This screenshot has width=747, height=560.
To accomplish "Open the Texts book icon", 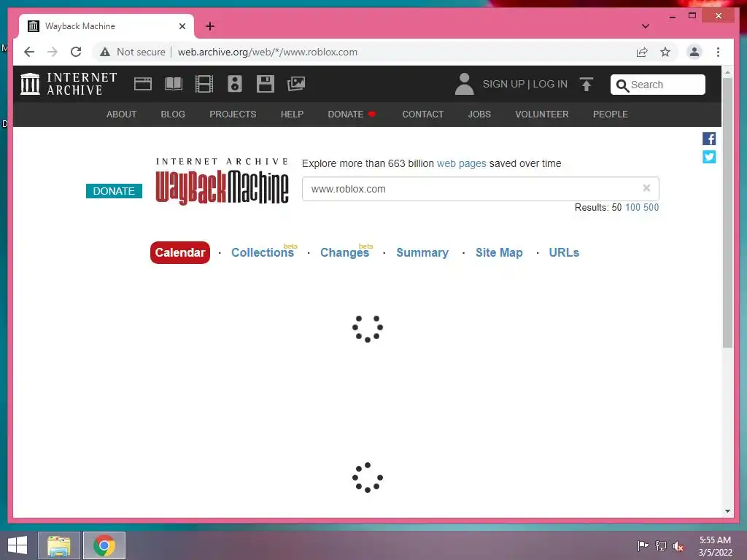I will [174, 84].
